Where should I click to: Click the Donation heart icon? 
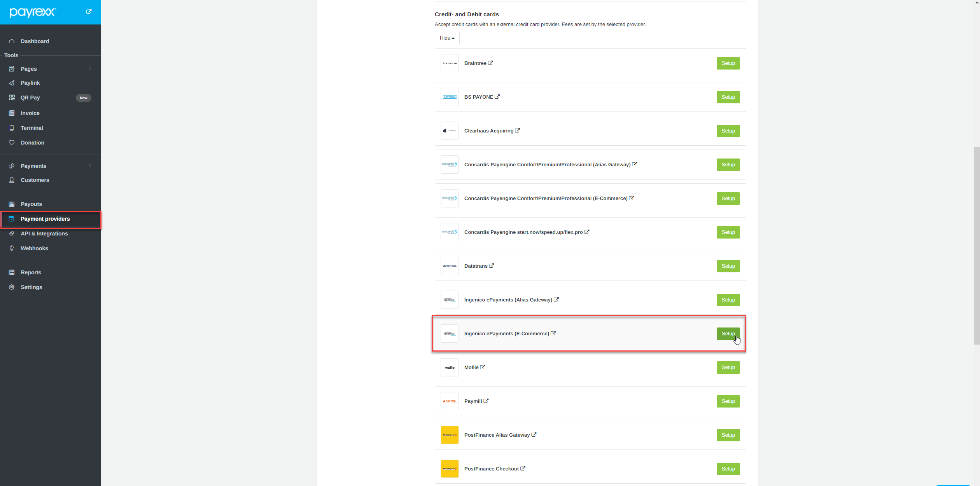coord(12,143)
